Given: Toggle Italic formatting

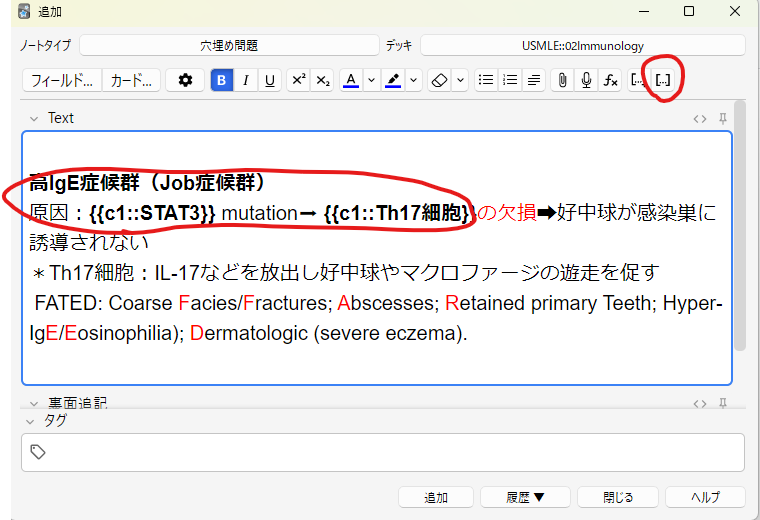Looking at the screenshot, I should point(246,80).
